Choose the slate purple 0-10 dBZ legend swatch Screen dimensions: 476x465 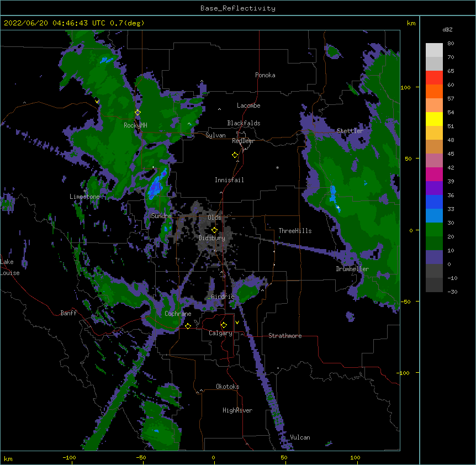434,257
